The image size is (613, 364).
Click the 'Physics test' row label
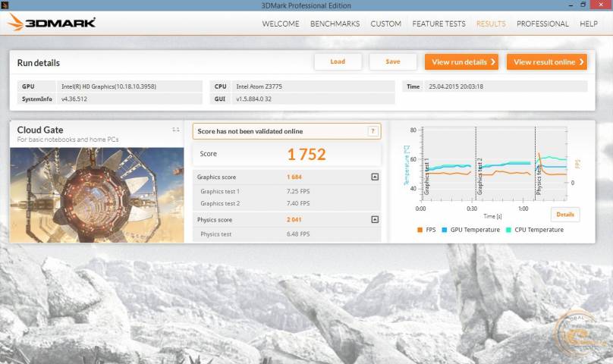(215, 234)
